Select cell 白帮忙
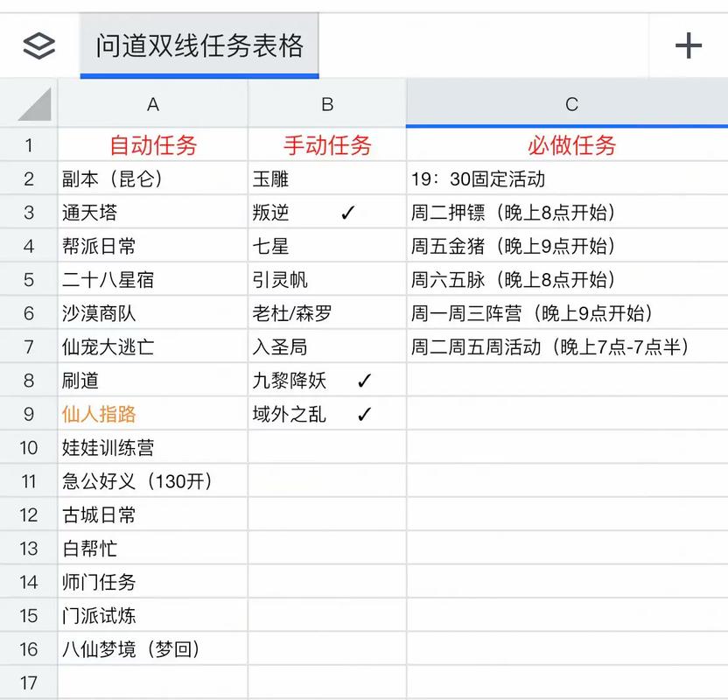Screen dimensions: 728x700 pyautogui.click(x=153, y=549)
